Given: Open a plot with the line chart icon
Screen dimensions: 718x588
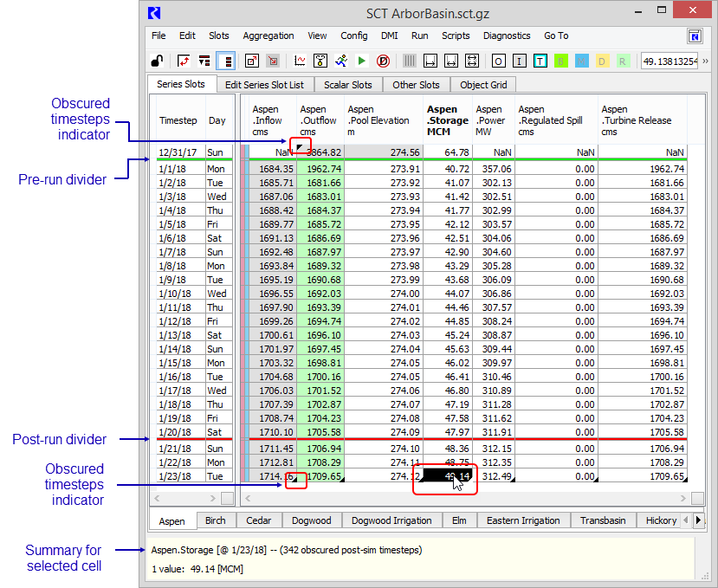Looking at the screenshot, I should (301, 61).
